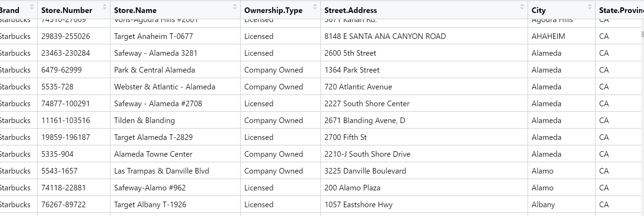Select 200 Alamo Plaza address

click(352, 188)
